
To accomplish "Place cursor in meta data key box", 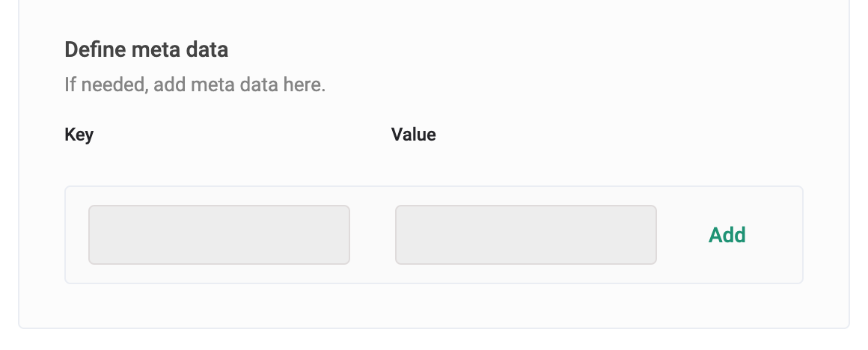I will point(219,235).
